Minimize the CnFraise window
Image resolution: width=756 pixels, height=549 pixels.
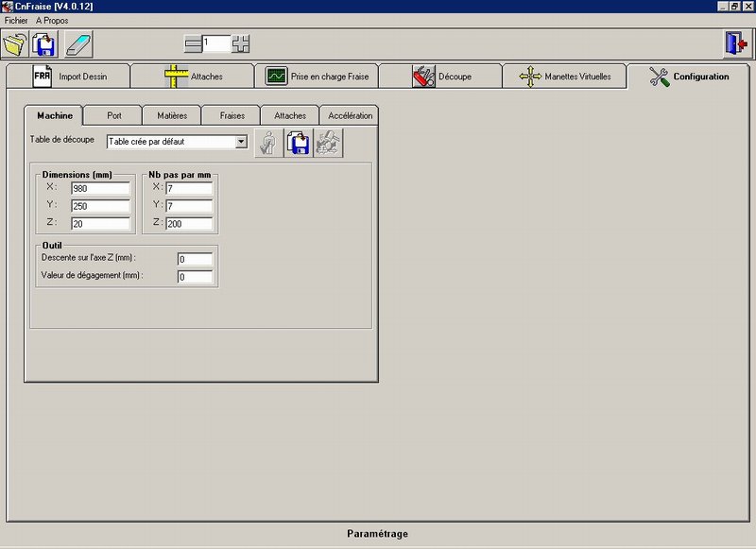723,7
